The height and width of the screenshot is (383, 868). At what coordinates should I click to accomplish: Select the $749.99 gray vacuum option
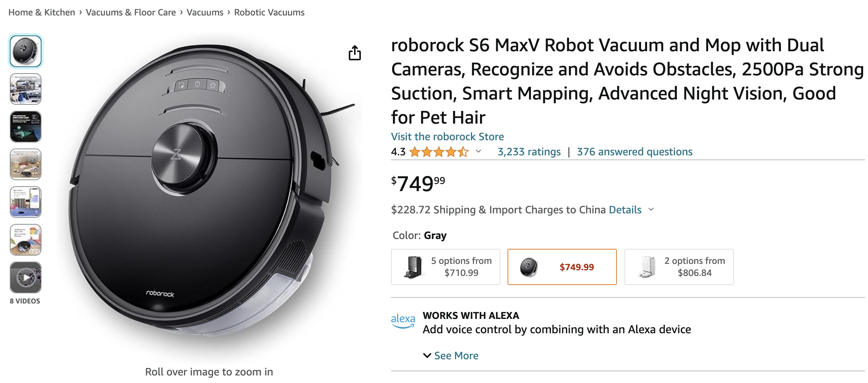coord(562,267)
